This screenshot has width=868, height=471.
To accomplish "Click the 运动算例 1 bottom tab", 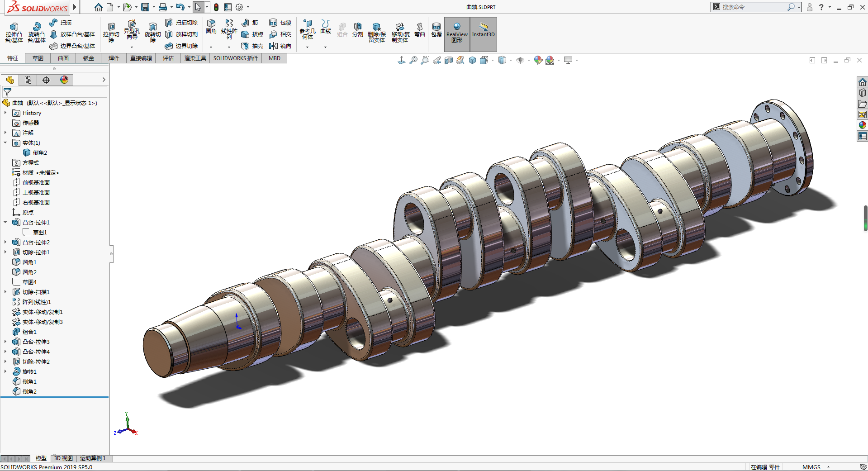I will (93, 458).
